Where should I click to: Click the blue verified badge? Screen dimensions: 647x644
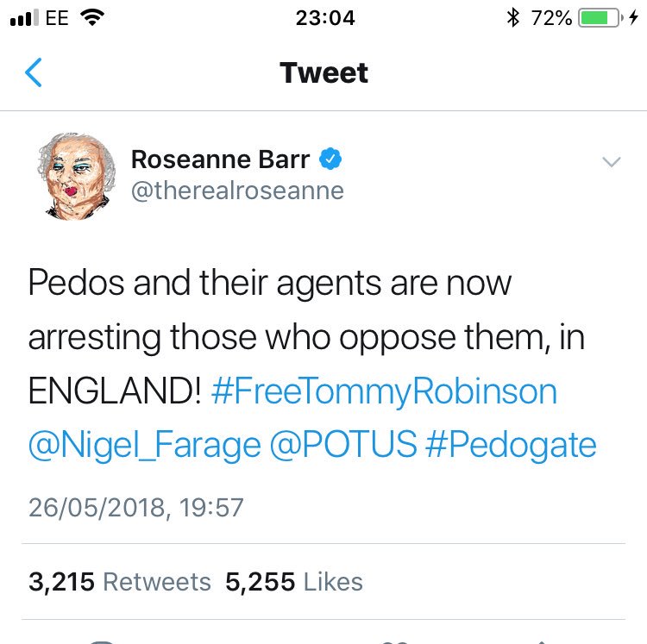[331, 159]
